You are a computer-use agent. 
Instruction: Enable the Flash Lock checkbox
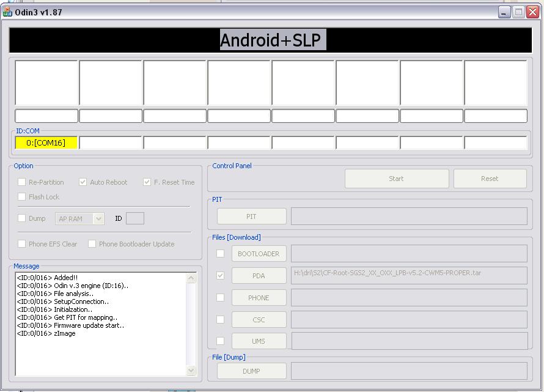(x=21, y=196)
